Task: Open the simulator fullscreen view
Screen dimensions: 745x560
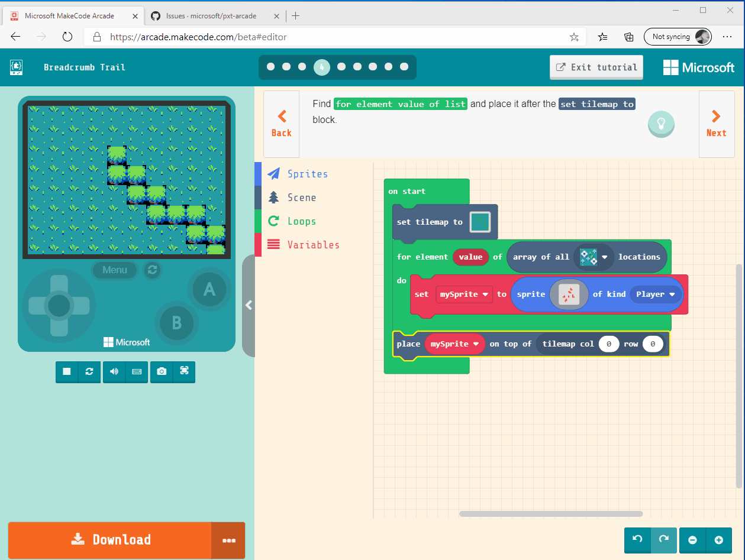Action: point(184,372)
